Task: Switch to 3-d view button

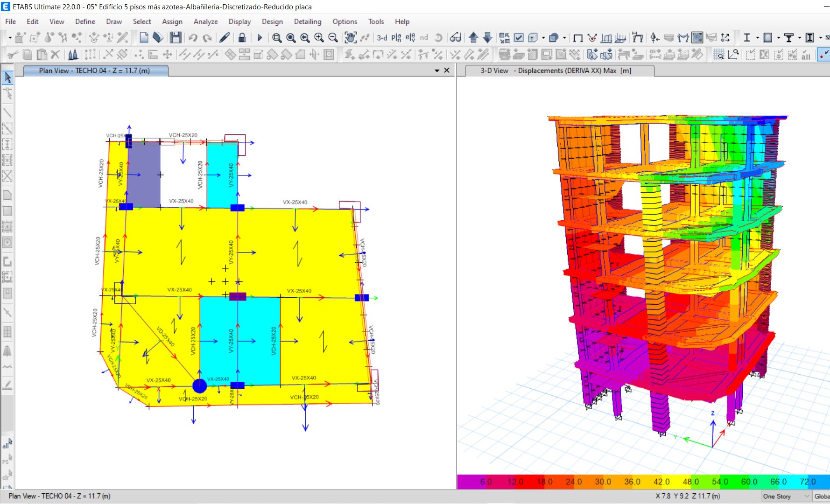Action: 382,37
